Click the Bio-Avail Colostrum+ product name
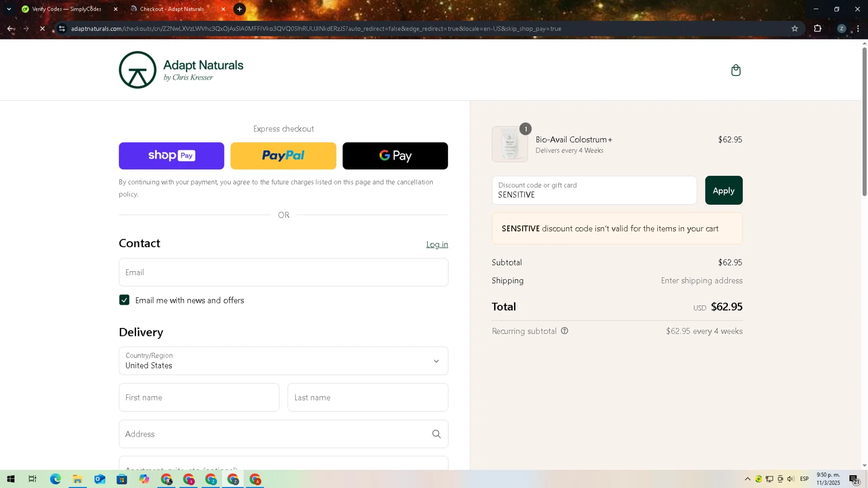Viewport: 868px width, 488px height. 573,139
